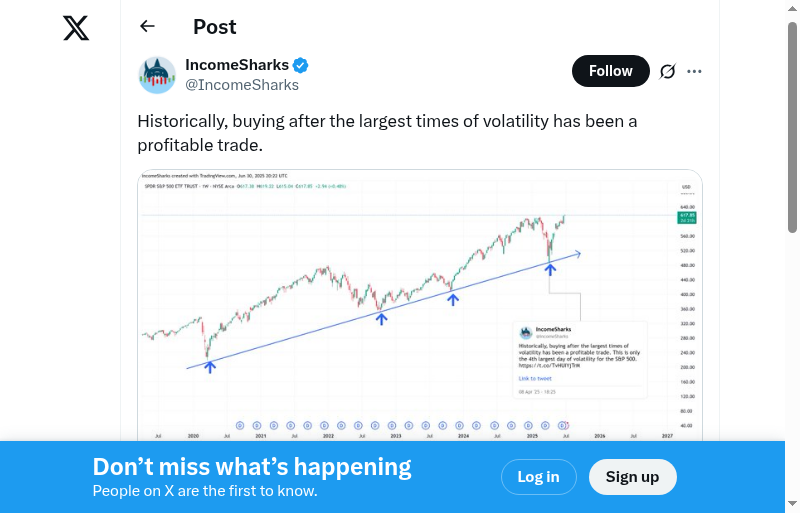Click the X logo
Screen dimensions: 800x513
(x=76, y=28)
